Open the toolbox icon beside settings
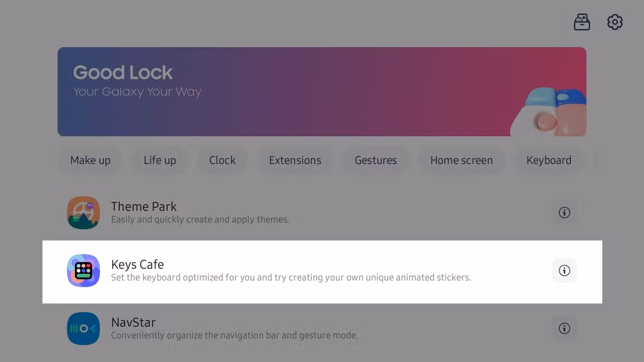Image resolution: width=644 pixels, height=362 pixels. pos(582,22)
